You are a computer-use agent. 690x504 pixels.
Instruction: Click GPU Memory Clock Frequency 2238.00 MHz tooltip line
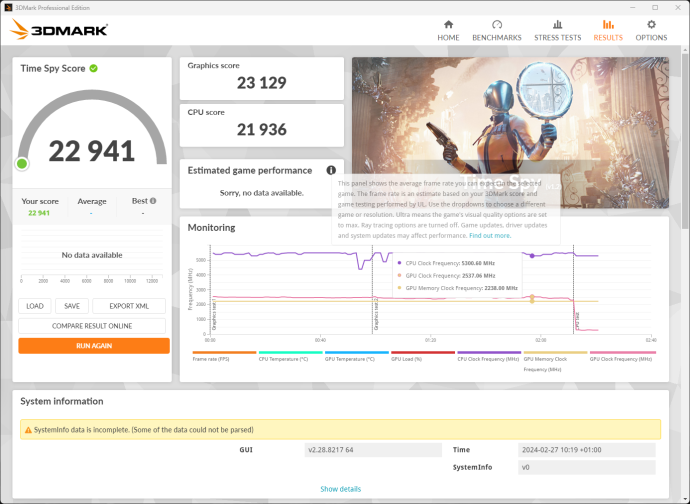tap(457, 288)
